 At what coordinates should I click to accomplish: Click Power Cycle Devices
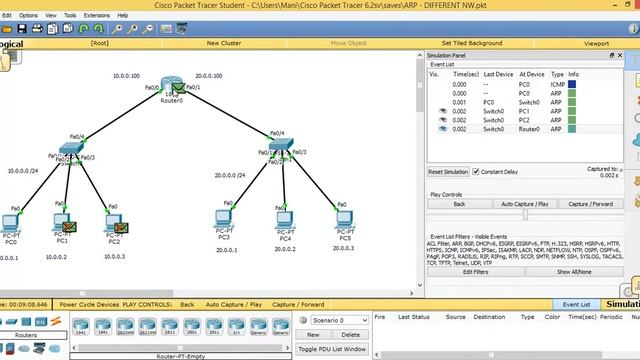pos(89,304)
